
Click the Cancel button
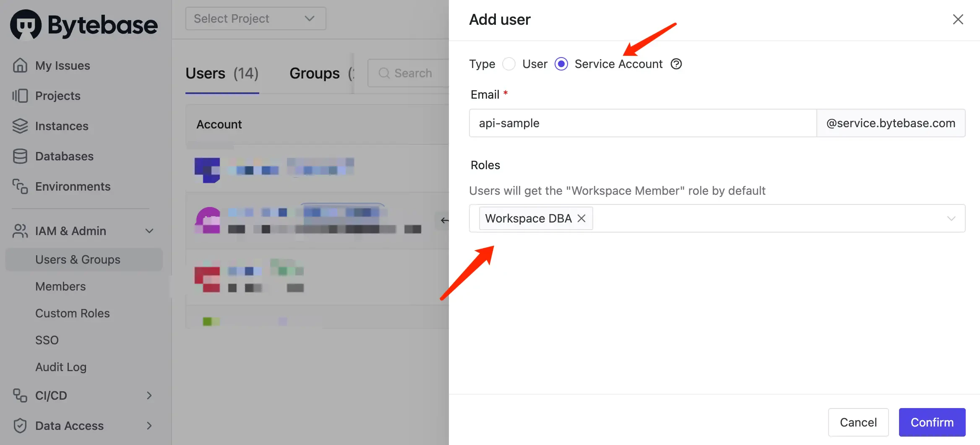tap(858, 422)
